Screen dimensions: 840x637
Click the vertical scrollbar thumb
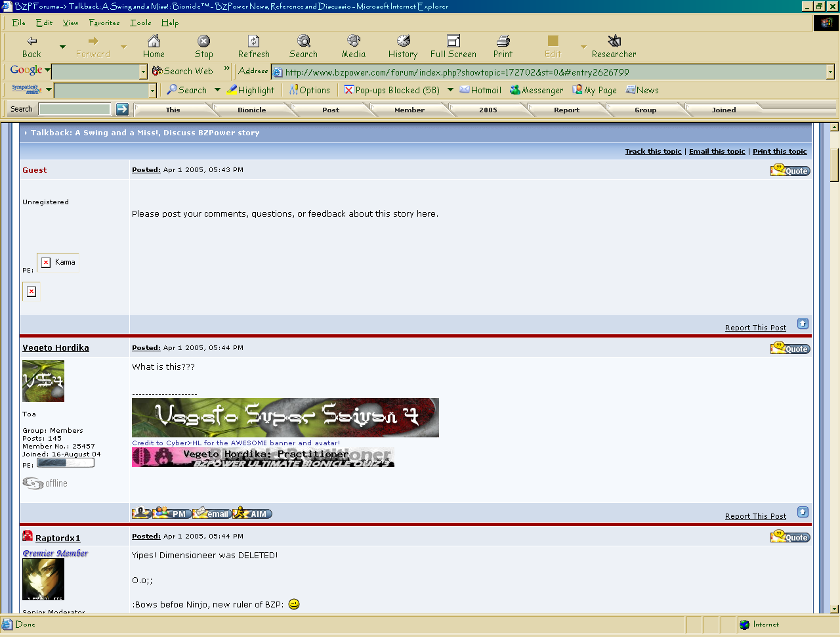(x=835, y=165)
